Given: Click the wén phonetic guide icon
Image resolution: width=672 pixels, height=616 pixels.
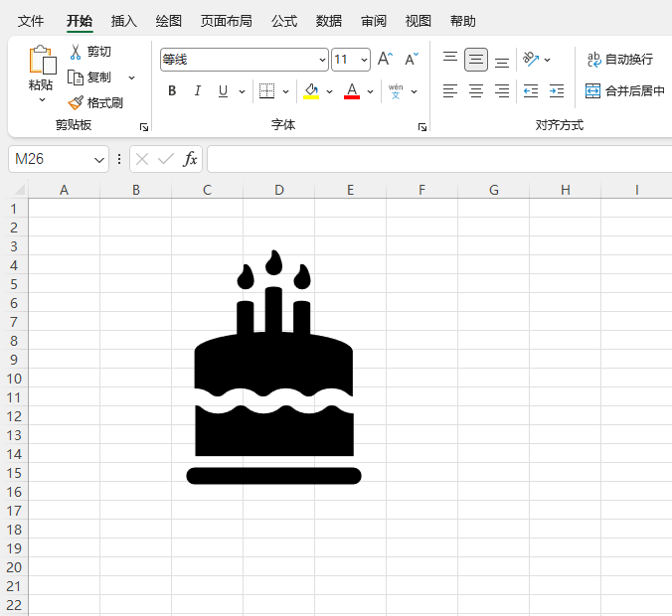Looking at the screenshot, I should (396, 91).
